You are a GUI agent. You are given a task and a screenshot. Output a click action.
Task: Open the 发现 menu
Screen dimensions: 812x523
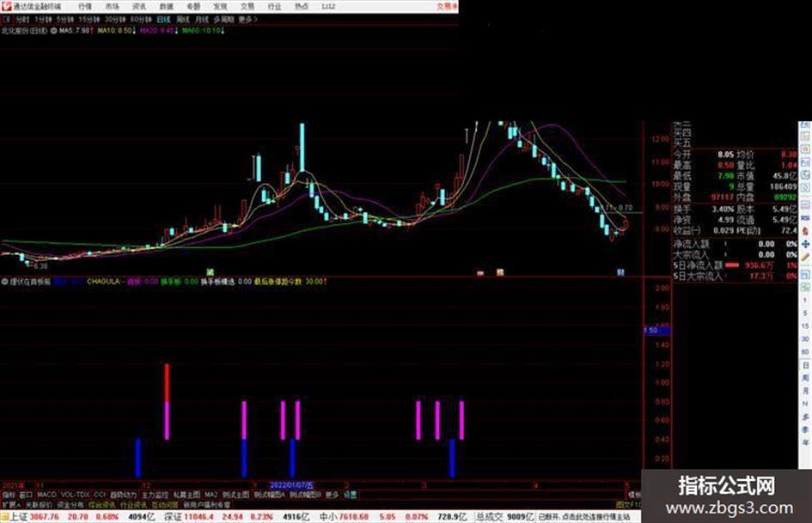point(220,7)
